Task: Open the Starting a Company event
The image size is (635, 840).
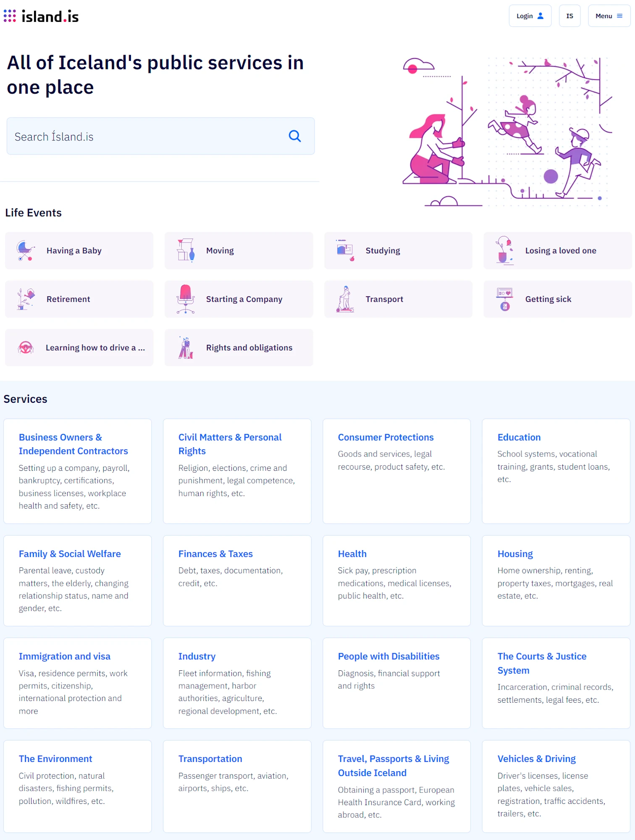Action: 239,299
